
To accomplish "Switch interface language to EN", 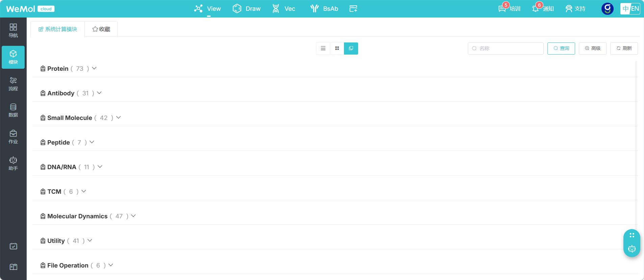I will (x=635, y=9).
